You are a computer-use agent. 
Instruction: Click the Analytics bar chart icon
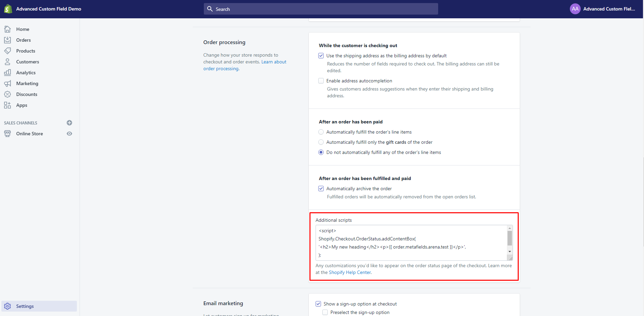[x=7, y=73]
